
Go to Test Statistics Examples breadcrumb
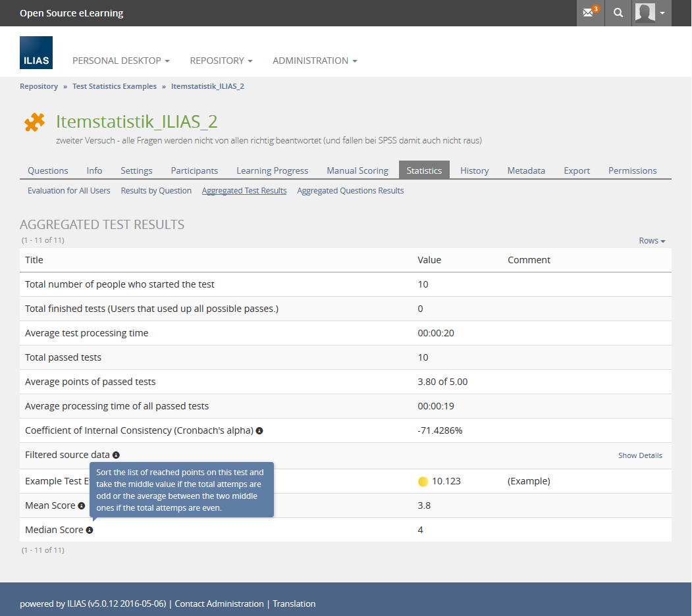coord(115,86)
